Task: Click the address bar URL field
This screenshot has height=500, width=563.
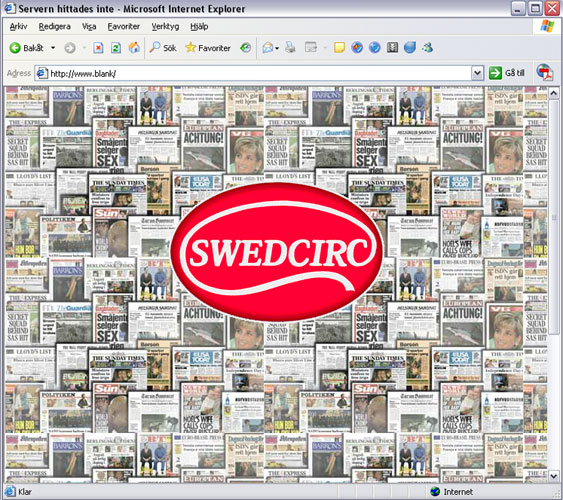Action: click(x=259, y=73)
